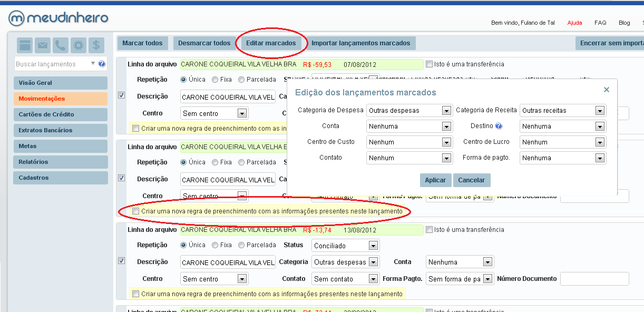644x312 pixels.
Task: Click Importar lançamentos marcados button
Action: pos(360,43)
